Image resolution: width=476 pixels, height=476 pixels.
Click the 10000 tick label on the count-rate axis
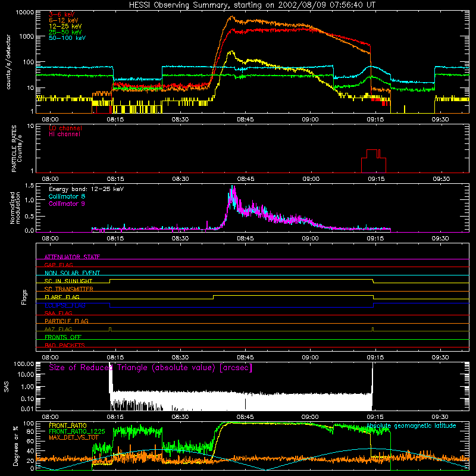tap(25, 12)
